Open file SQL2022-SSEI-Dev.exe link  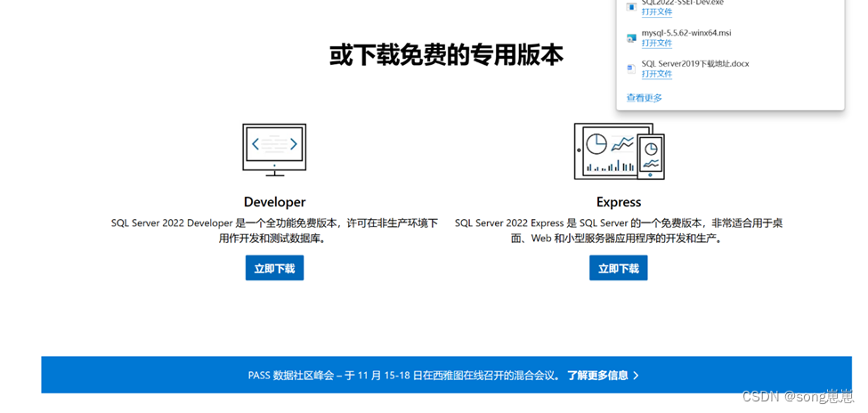656,12
